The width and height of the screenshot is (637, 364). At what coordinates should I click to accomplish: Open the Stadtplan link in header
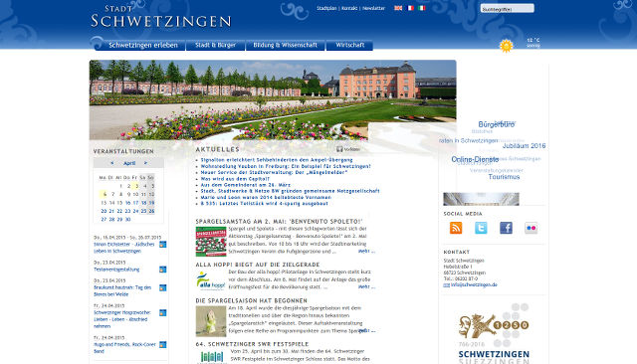click(326, 8)
